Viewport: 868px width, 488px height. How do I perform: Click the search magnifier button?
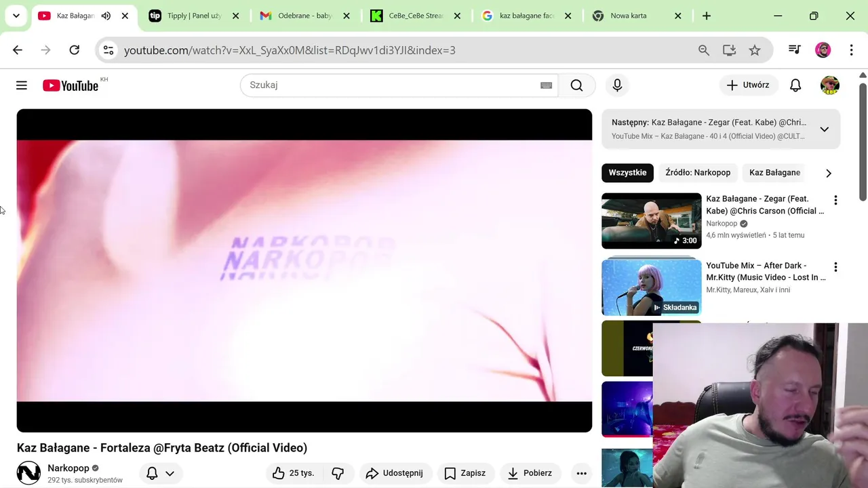coord(576,85)
